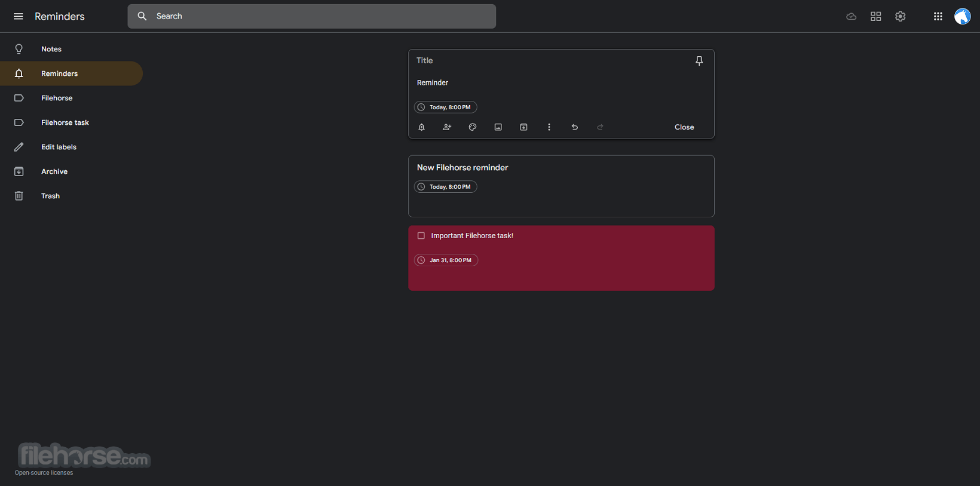This screenshot has width=980, height=486.
Task: Open the Jan 31, 8:00 PM reminder chip
Action: coord(446,260)
